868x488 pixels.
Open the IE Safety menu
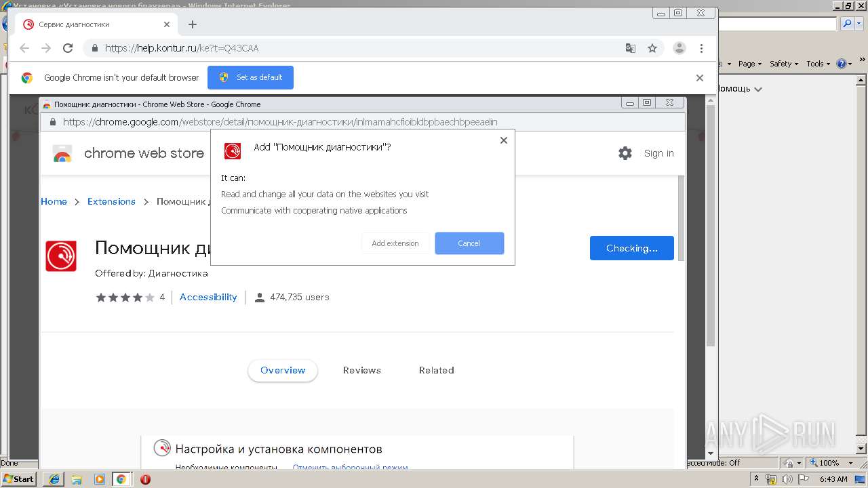pyautogui.click(x=784, y=64)
